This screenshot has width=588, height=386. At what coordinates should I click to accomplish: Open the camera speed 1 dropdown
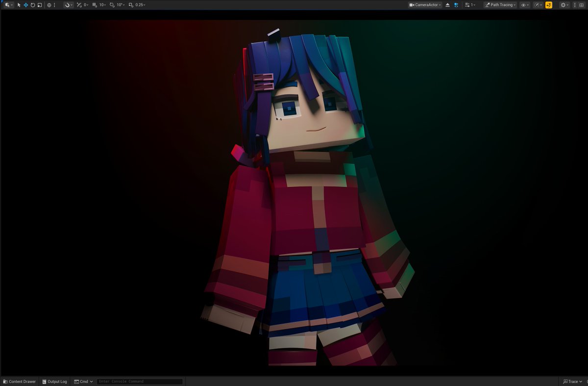point(470,5)
